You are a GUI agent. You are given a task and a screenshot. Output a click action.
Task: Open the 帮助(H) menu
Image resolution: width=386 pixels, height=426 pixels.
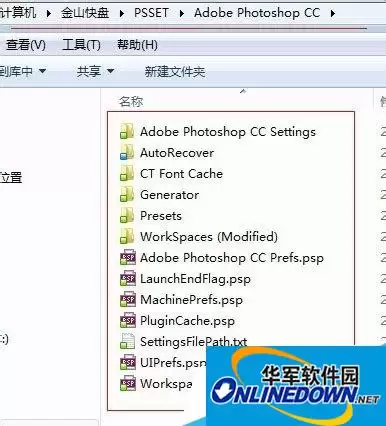point(137,45)
